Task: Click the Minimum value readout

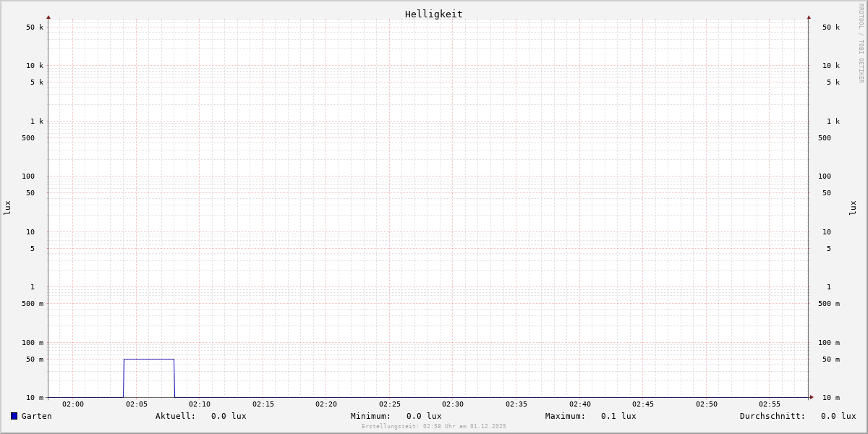Action: click(423, 416)
